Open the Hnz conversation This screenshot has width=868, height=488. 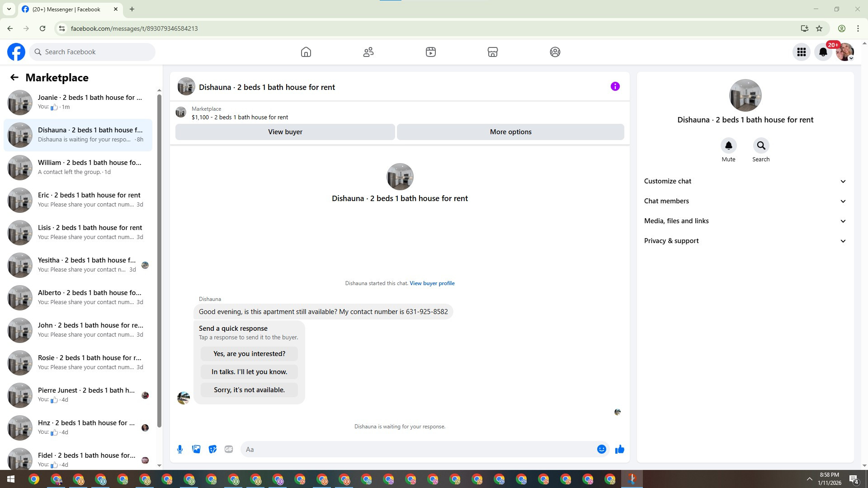point(78,428)
